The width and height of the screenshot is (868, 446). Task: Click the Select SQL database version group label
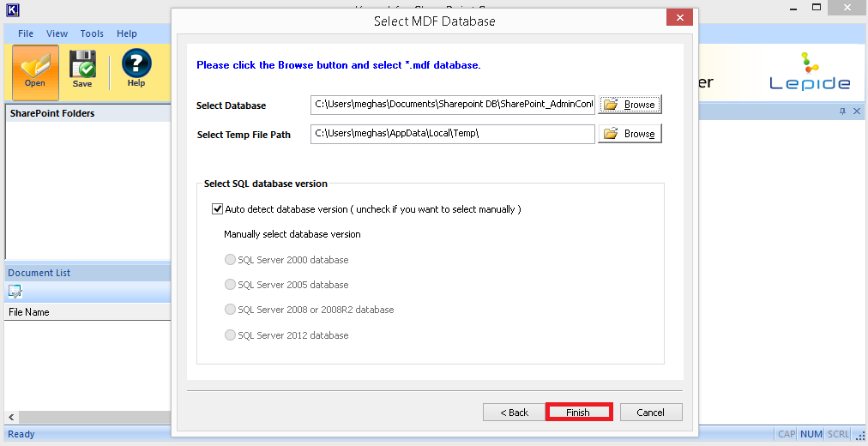[x=266, y=184]
